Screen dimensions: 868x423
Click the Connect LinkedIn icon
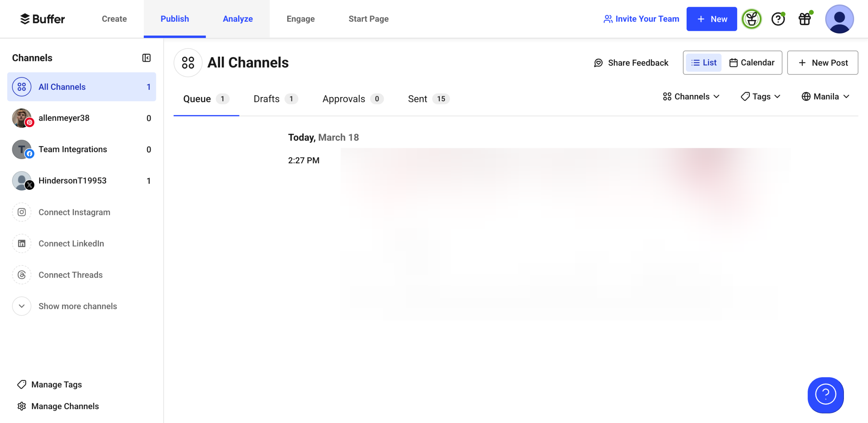coord(22,244)
